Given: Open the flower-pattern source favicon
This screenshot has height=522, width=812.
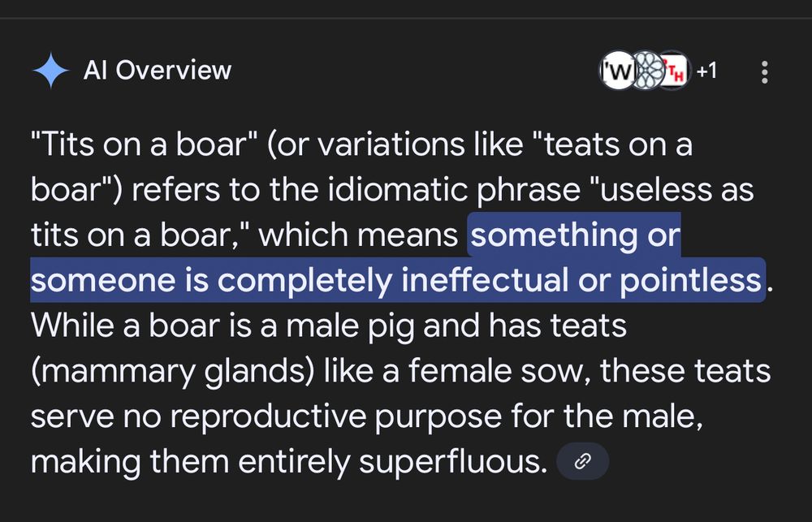Looking at the screenshot, I should coord(645,71).
